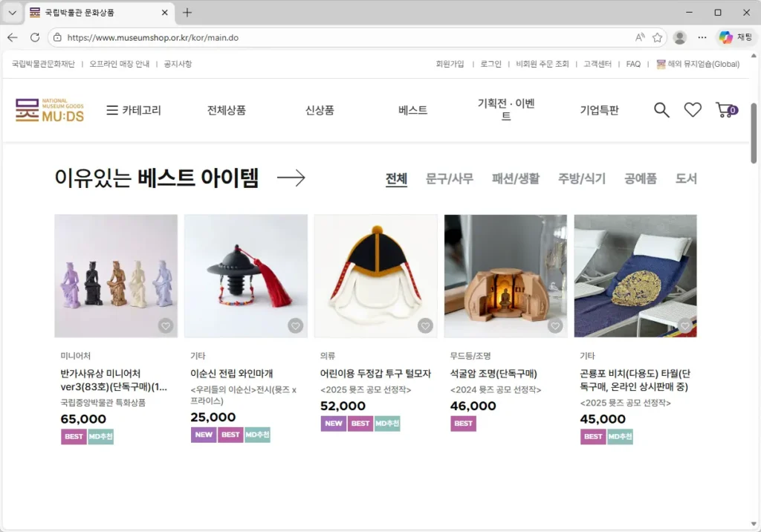This screenshot has width=761, height=532.
Task: Open the wishlist heart icon in the header
Action: [x=693, y=109]
